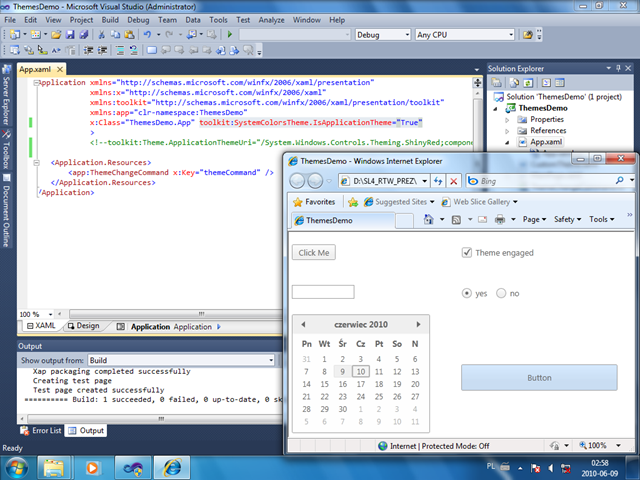Click the Suggested Sites link
Image resolution: width=640 pixels, height=480 pixels.
(x=399, y=202)
